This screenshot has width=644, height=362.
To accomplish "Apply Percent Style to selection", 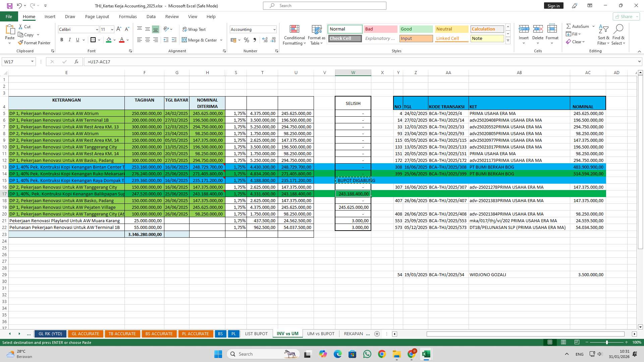I will coord(247,40).
